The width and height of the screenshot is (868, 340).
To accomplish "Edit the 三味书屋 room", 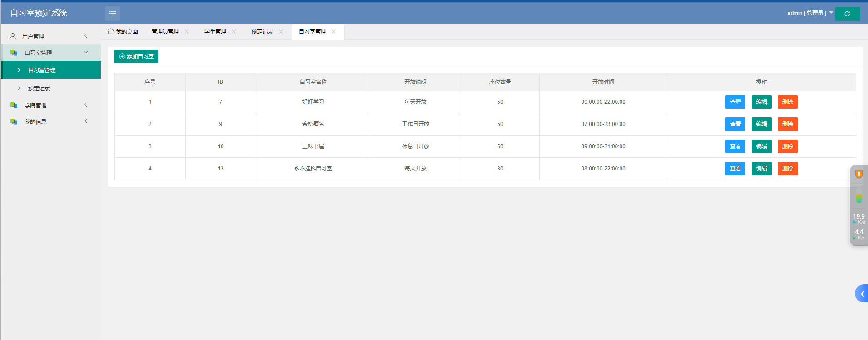I will pyautogui.click(x=761, y=146).
